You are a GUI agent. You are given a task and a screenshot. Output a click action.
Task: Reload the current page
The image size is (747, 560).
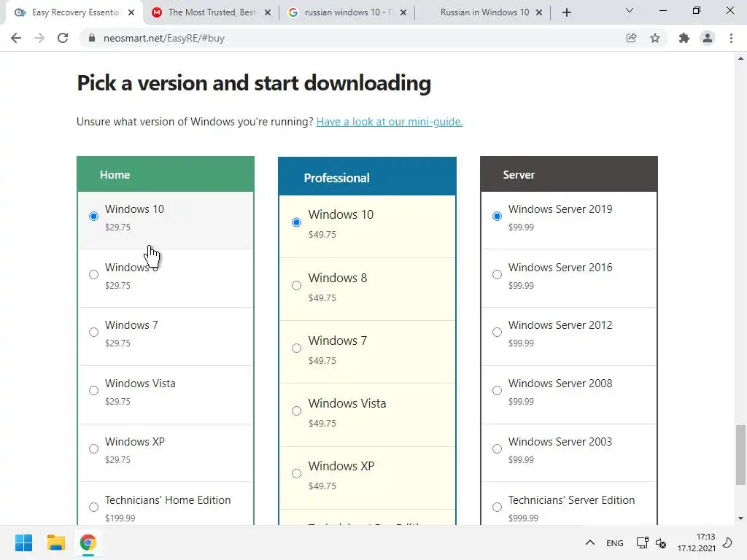pos(63,38)
